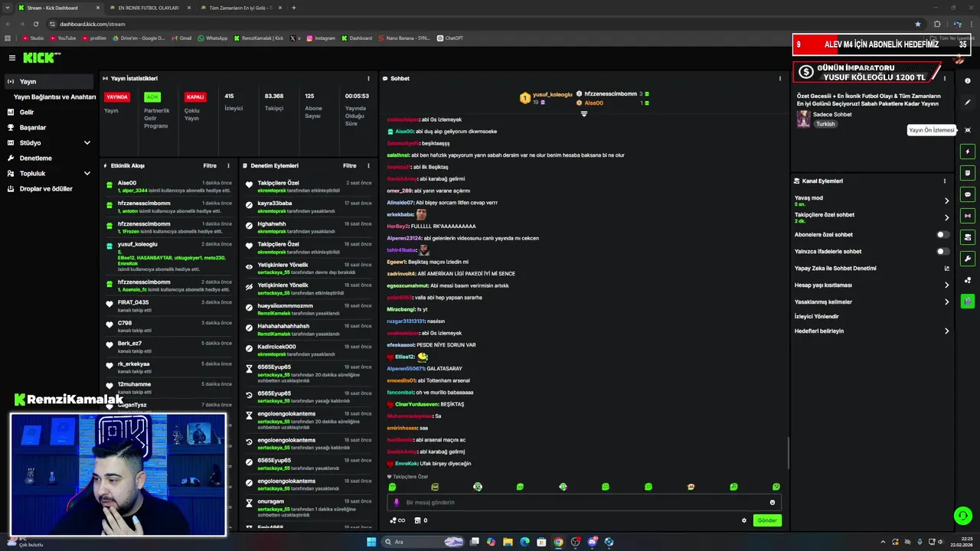Open Yayın Bağlantısı ve Anahtarı item

pyautogui.click(x=54, y=97)
